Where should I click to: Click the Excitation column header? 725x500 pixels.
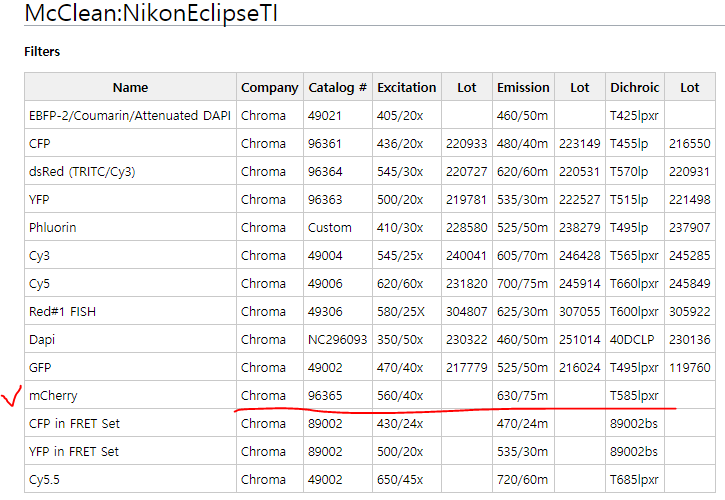[x=406, y=87]
